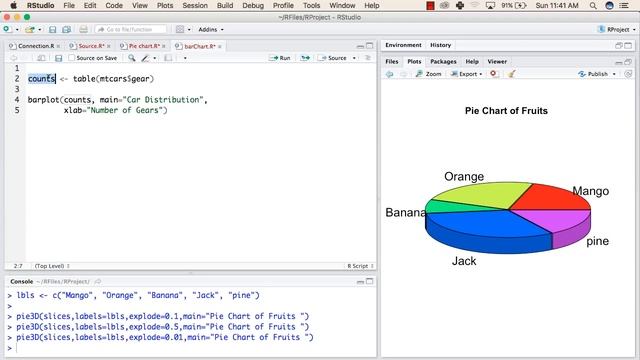Screen dimensions: 640x360
Task: Click the editor back navigation arrow
Action: 13,58
